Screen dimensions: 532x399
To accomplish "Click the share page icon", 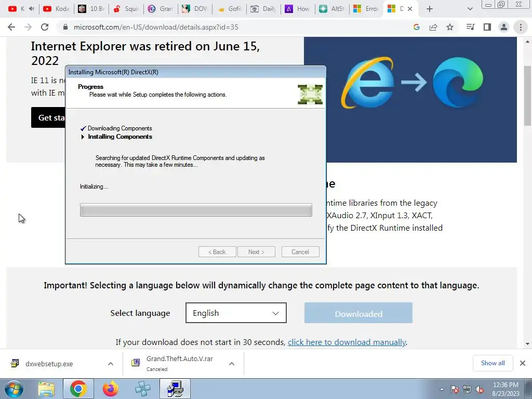I will pyautogui.click(x=433, y=27).
